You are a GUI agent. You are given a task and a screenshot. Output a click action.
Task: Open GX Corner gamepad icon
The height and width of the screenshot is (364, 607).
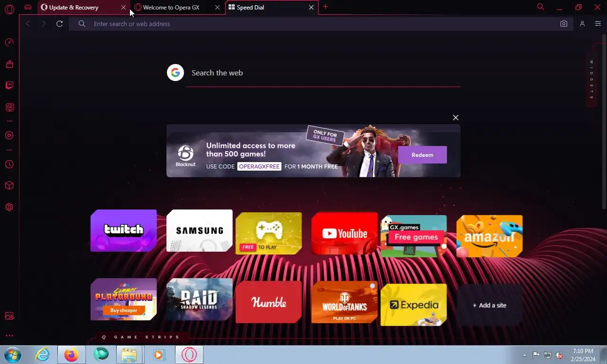(x=28, y=7)
